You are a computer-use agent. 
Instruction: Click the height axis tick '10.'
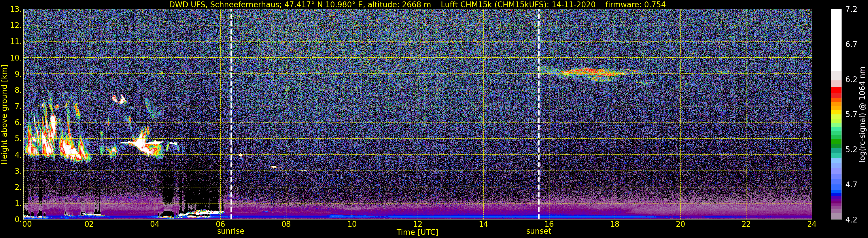(x=16, y=58)
